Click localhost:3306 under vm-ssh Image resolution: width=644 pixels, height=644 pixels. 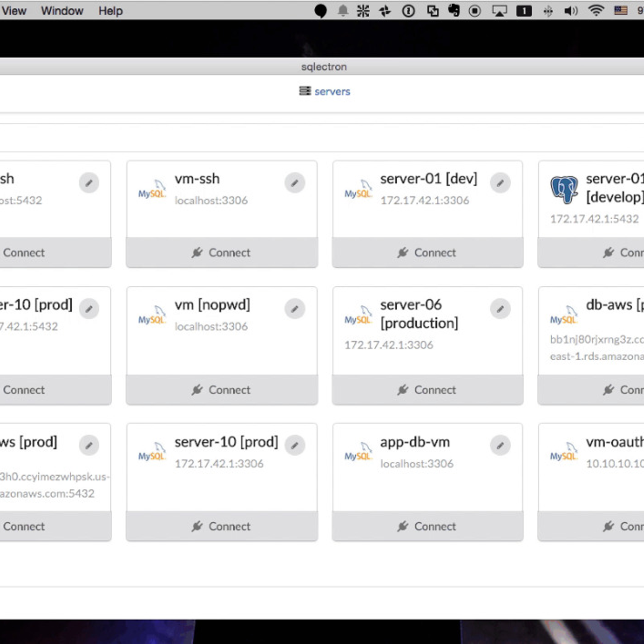[211, 200]
